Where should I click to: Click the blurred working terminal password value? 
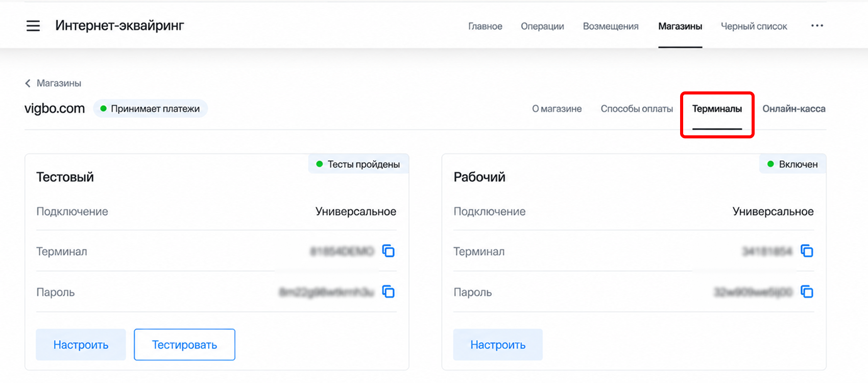pyautogui.click(x=753, y=292)
